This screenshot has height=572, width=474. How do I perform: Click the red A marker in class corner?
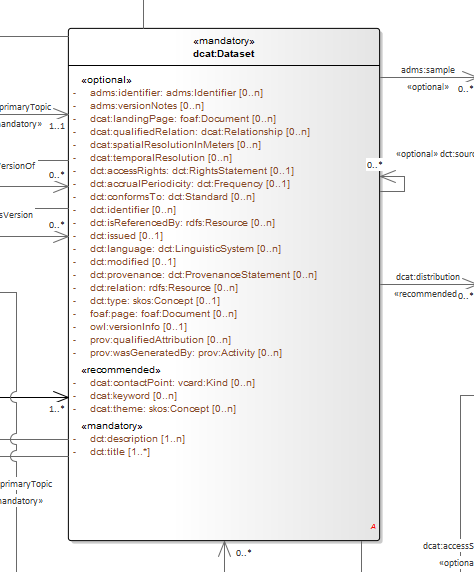pos(373,526)
